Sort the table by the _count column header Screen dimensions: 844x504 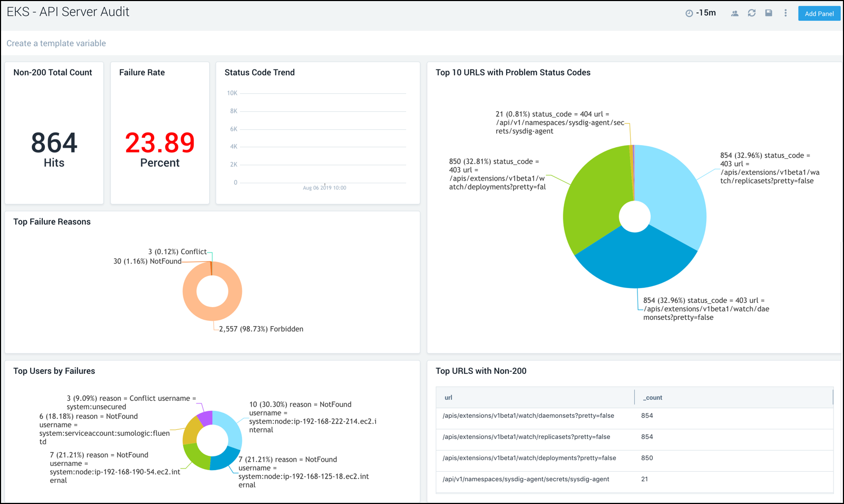[x=652, y=398]
